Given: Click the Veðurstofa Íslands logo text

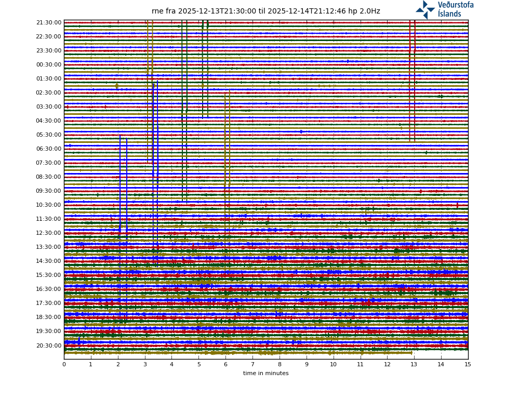Looking at the screenshot, I should [x=455, y=9].
